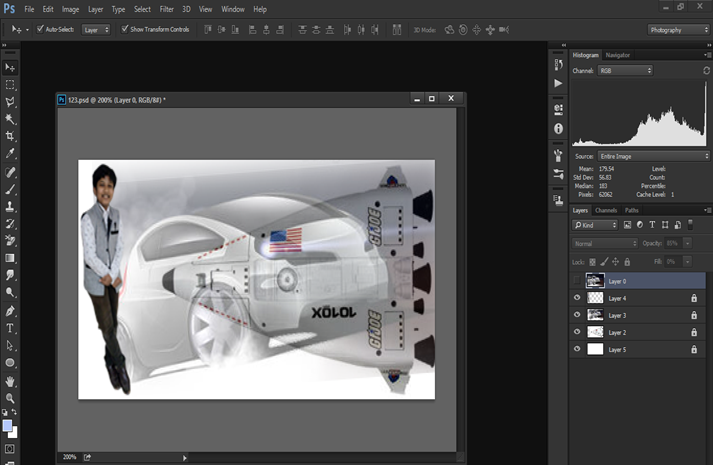Choose the Zoom tool in toolbar
This screenshot has width=713, height=465.
(10, 398)
